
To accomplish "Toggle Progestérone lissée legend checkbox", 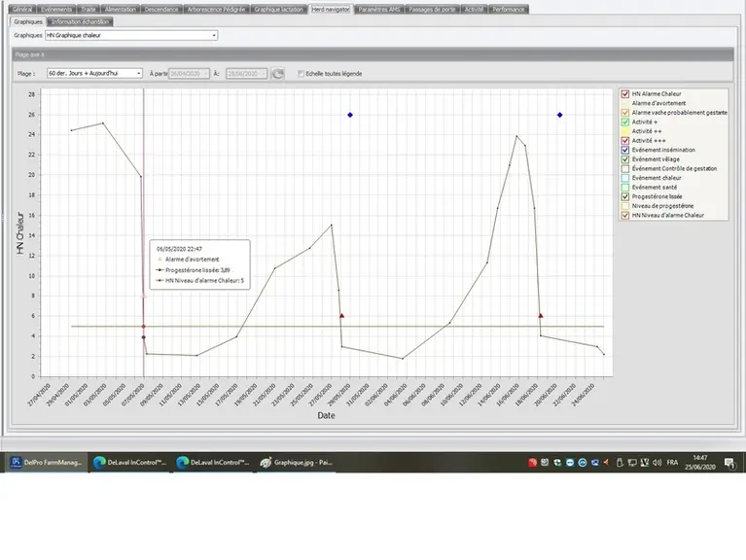I will (625, 196).
